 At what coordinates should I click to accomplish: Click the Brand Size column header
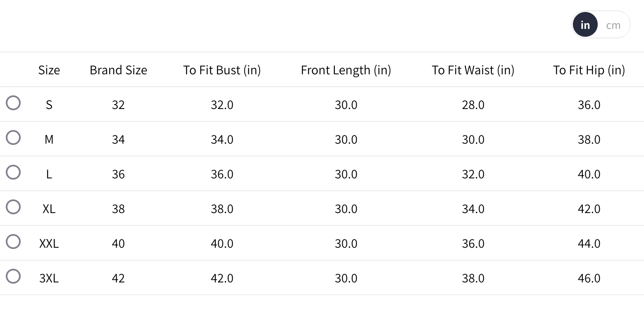118,70
